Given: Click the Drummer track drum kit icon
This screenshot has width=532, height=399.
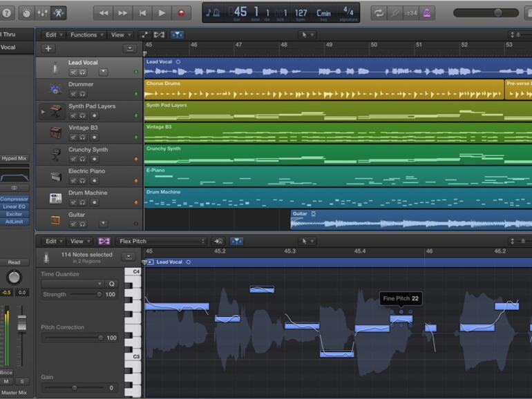Looking at the screenshot, I should click(55, 88).
